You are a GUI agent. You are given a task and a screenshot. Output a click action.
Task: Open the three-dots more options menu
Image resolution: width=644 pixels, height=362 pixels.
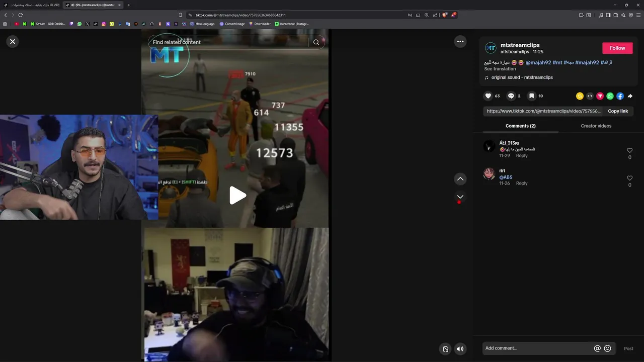point(460,42)
